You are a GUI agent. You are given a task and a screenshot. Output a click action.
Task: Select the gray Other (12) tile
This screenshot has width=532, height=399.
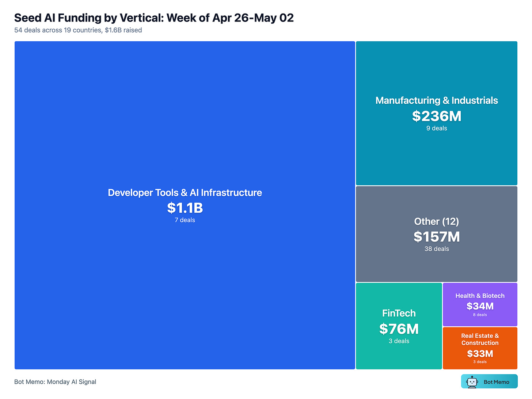(437, 234)
